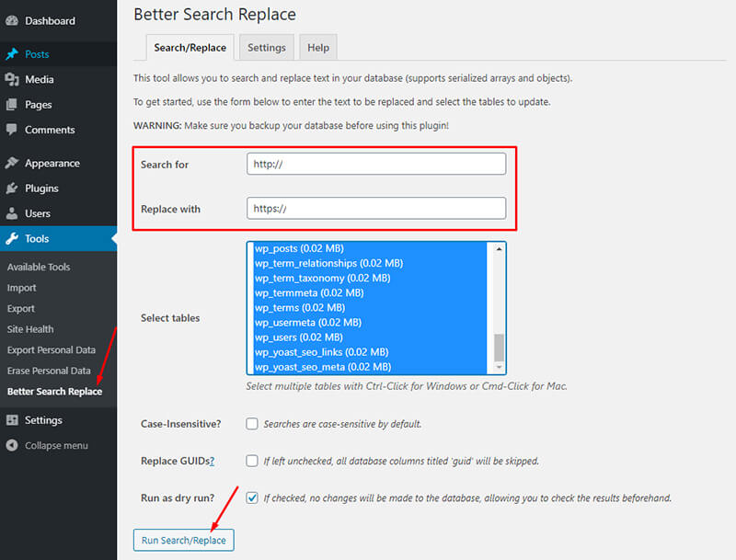The image size is (736, 560).
Task: Select wp_yoast_seo_links table in list
Action: coord(322,352)
